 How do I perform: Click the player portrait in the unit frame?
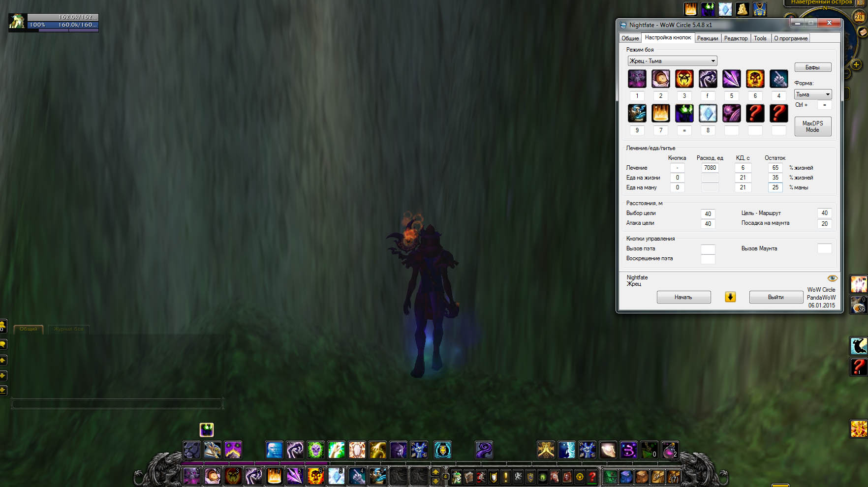coord(17,22)
